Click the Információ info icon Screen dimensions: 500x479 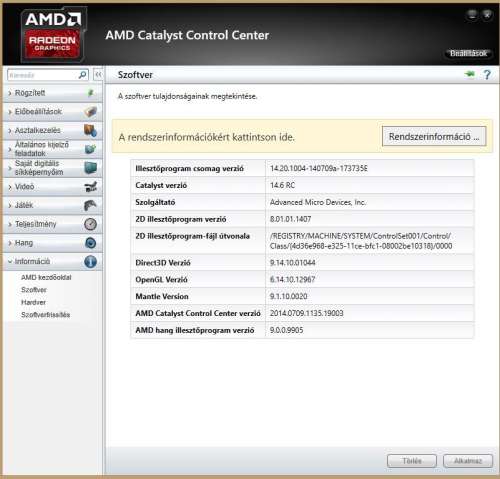[x=90, y=261]
